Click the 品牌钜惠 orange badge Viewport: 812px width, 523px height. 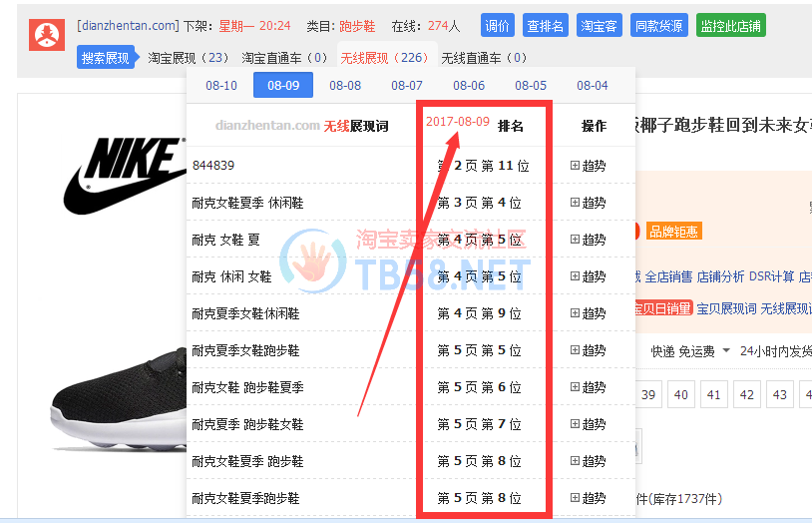673,232
